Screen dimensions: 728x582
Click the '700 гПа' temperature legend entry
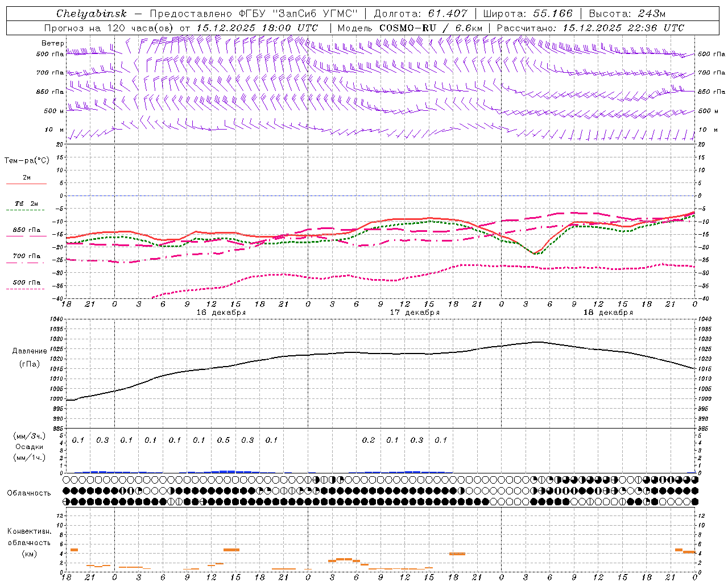(x=27, y=256)
